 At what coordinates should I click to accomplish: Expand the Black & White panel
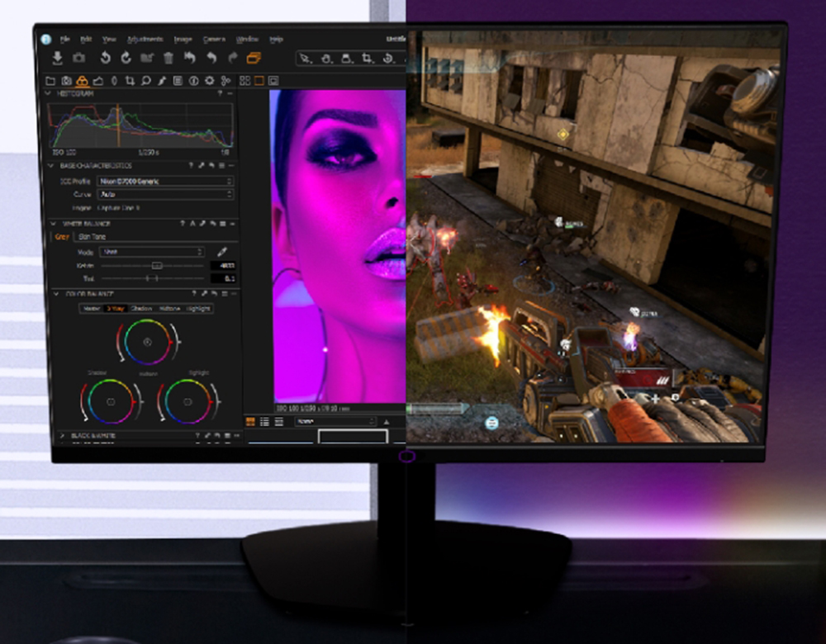61,435
